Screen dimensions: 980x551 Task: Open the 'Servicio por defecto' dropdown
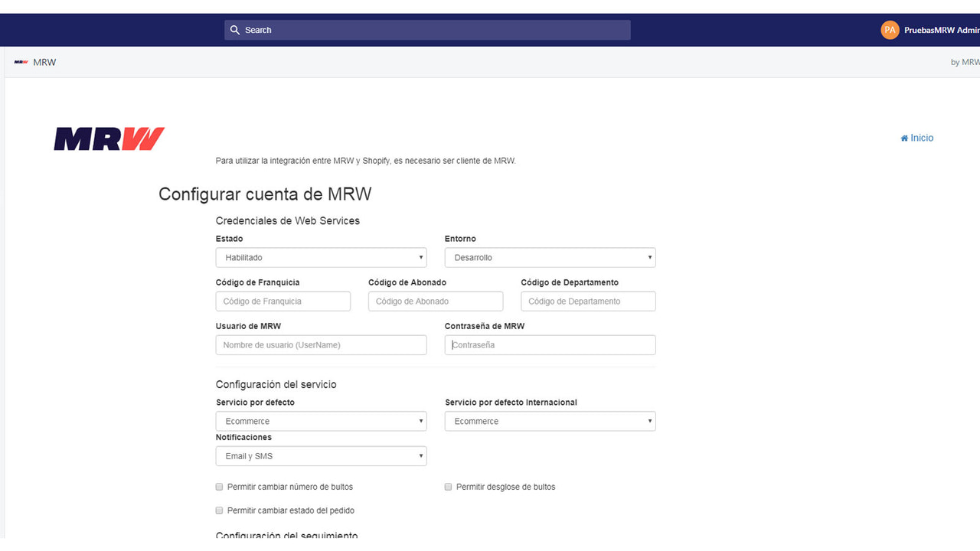(x=321, y=421)
